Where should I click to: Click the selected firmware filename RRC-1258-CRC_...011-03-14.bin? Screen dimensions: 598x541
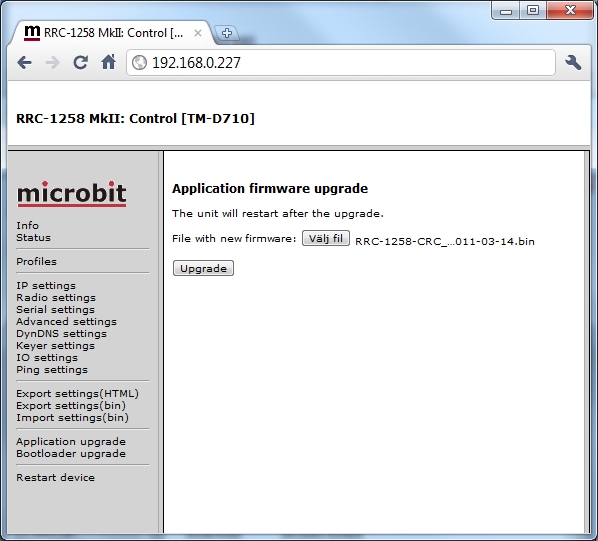(x=445, y=241)
